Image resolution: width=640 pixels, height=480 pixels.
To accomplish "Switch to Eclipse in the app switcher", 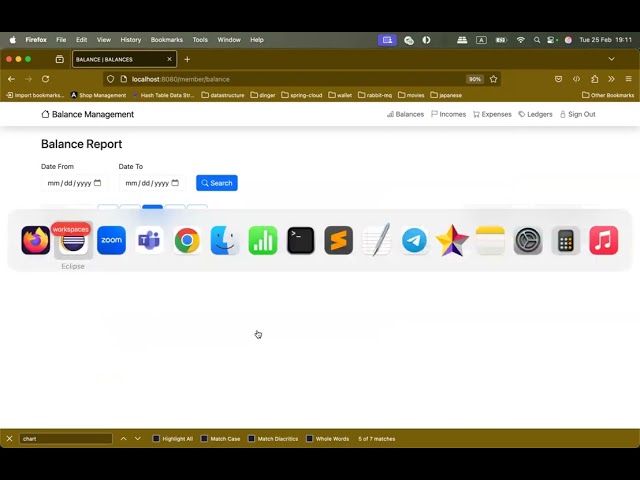I will click(73, 241).
